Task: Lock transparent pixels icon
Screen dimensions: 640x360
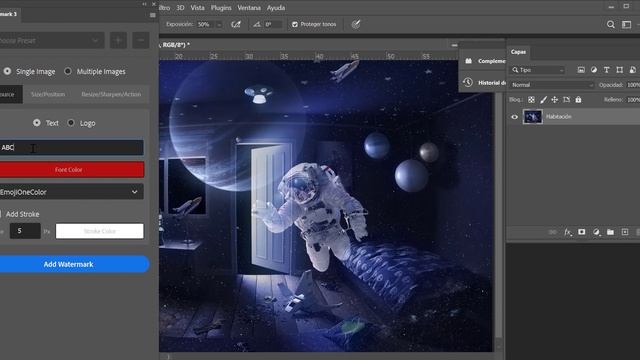Action: point(531,100)
